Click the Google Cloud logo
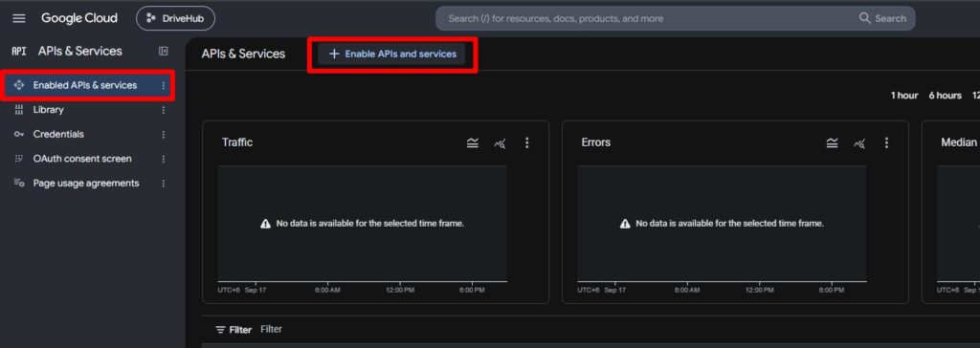This screenshot has height=348, width=980. click(78, 18)
